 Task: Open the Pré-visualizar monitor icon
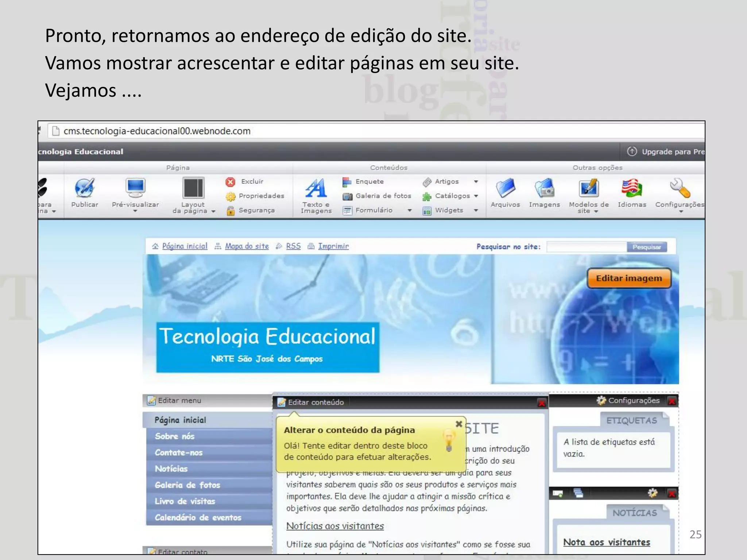(135, 188)
